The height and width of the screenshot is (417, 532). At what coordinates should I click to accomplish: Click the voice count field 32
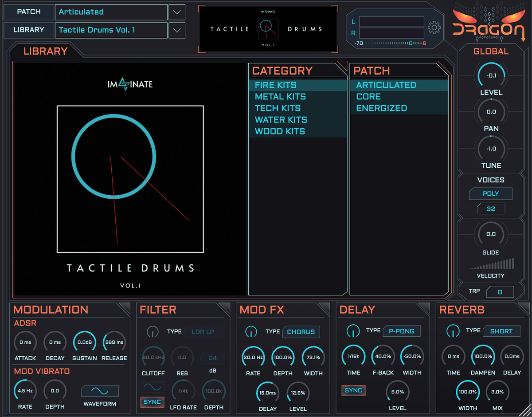point(491,208)
